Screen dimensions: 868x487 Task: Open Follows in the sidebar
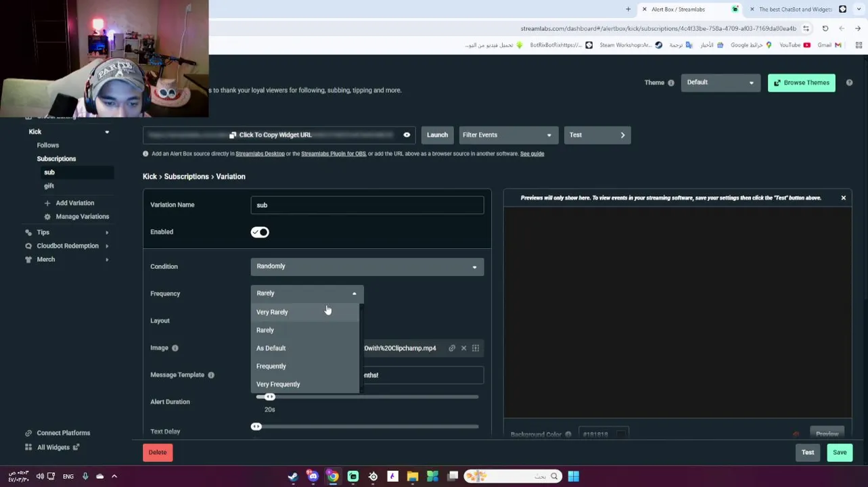click(48, 145)
